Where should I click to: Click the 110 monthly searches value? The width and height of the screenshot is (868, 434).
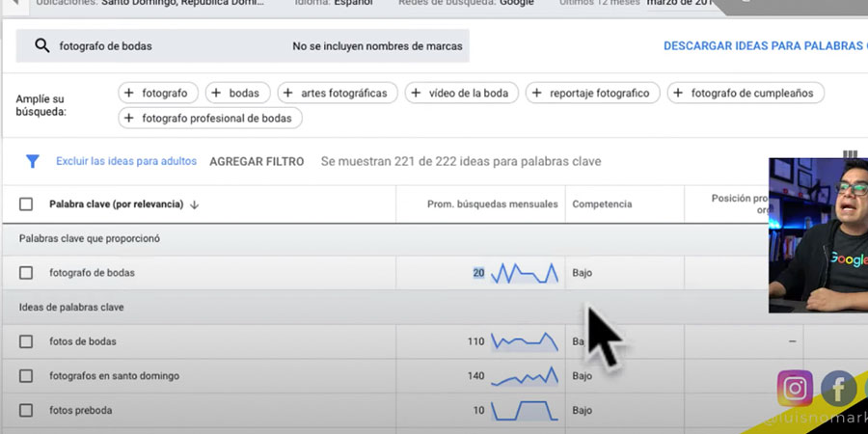(x=475, y=341)
